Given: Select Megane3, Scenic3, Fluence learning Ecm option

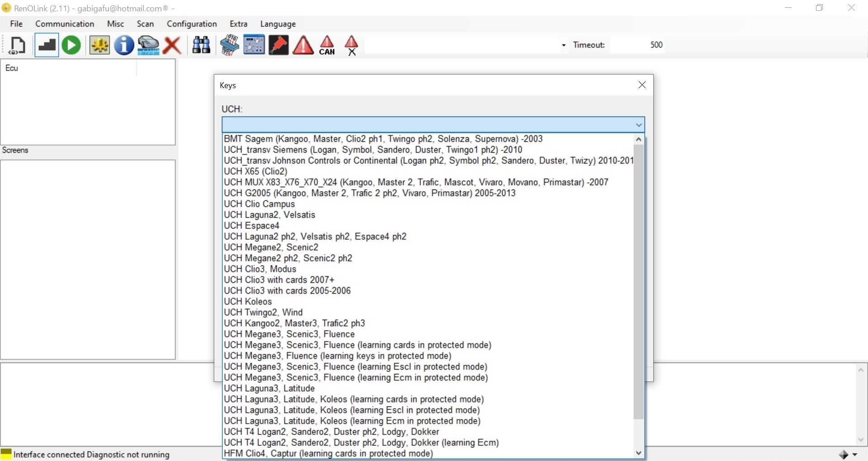Looking at the screenshot, I should coord(428,377).
